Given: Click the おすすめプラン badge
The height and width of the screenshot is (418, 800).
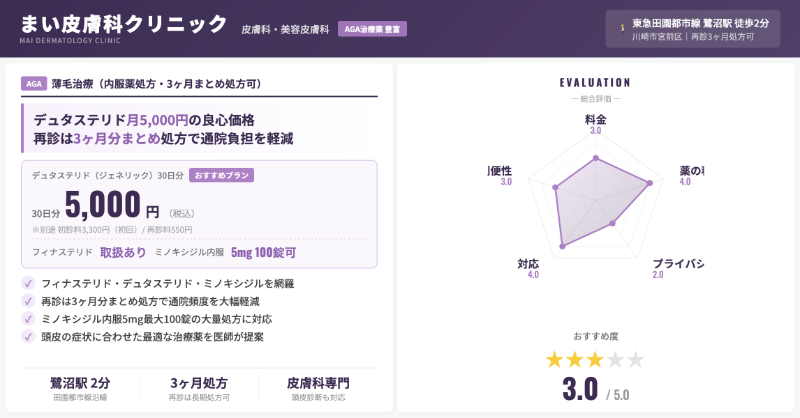Looking at the screenshot, I should pyautogui.click(x=221, y=175).
